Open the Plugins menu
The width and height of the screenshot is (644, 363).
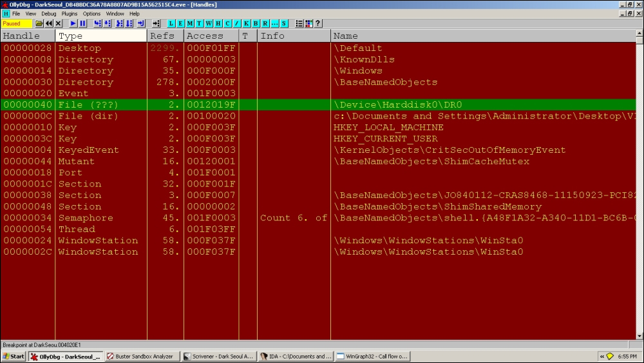click(70, 14)
